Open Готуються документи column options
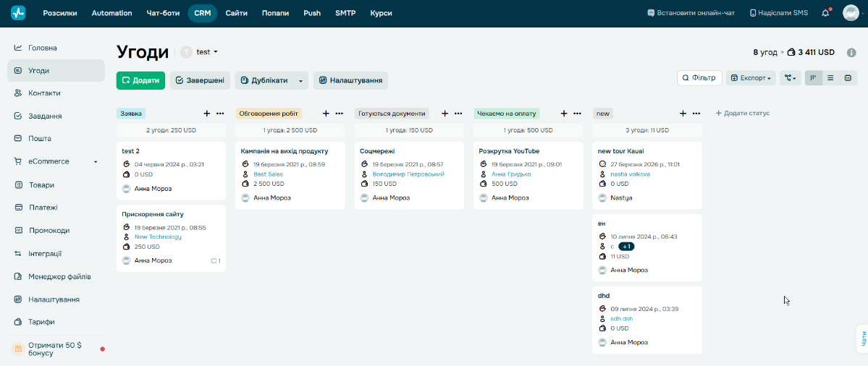Screen dimensions: 868x366 point(458,114)
